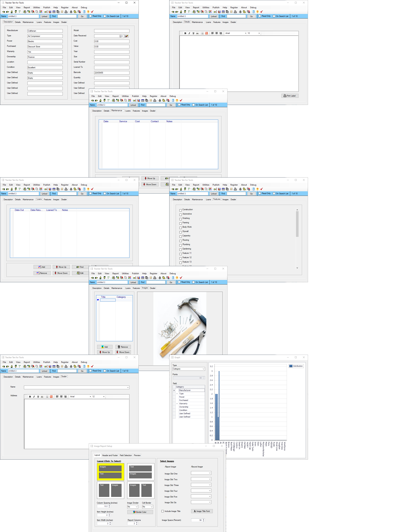Open the Graph Type Category dropdown
The image size is (406, 532).
click(204, 369)
